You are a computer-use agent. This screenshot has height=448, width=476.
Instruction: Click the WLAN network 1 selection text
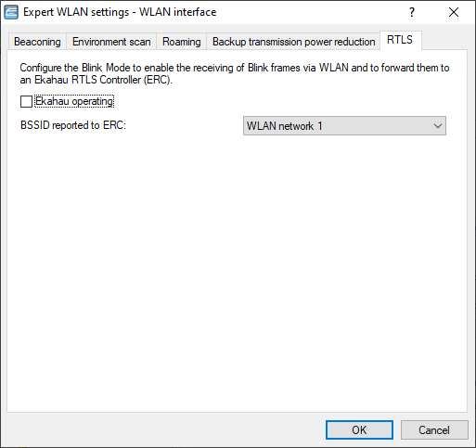(x=284, y=126)
